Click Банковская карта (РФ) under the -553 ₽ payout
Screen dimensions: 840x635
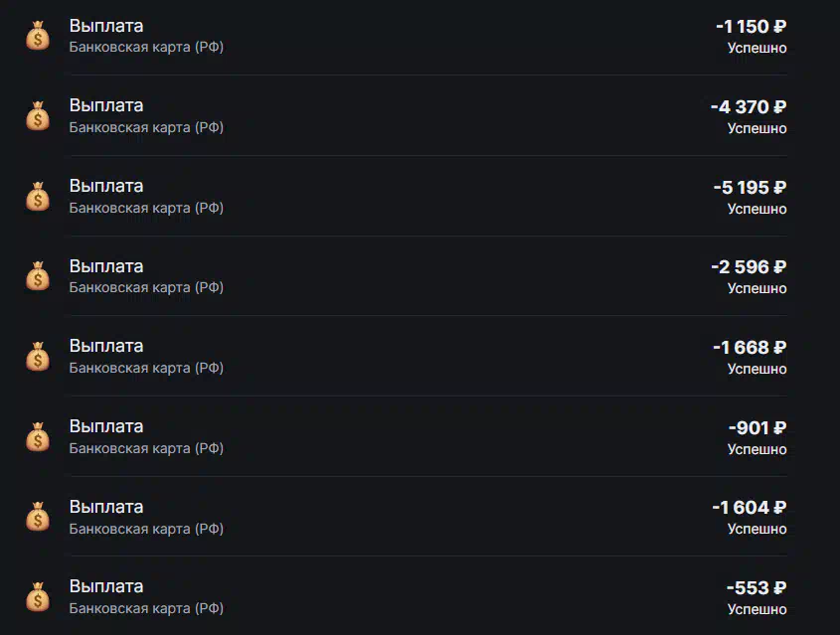pos(146,608)
